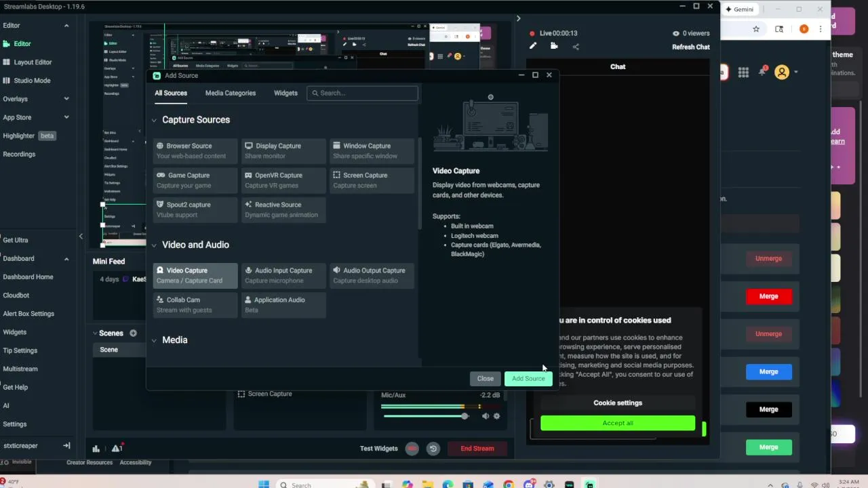Switch to the Widgets tab
868x488 pixels.
(285, 93)
